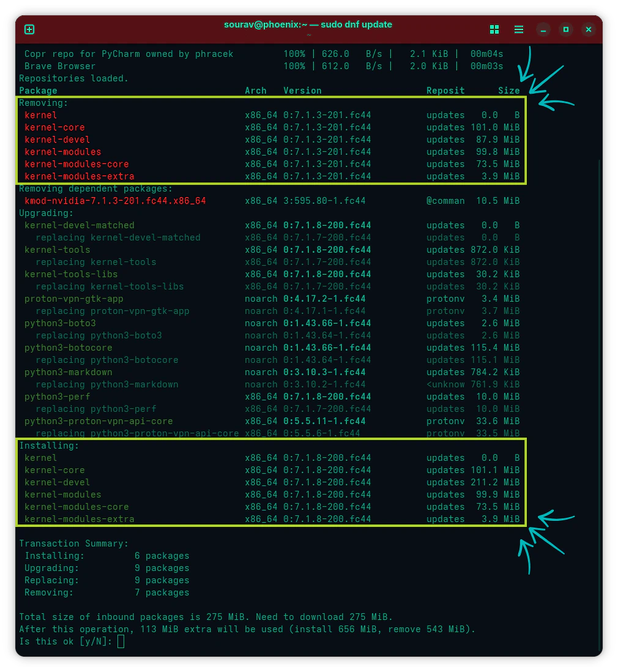Click the 'Package' column header

38,91
